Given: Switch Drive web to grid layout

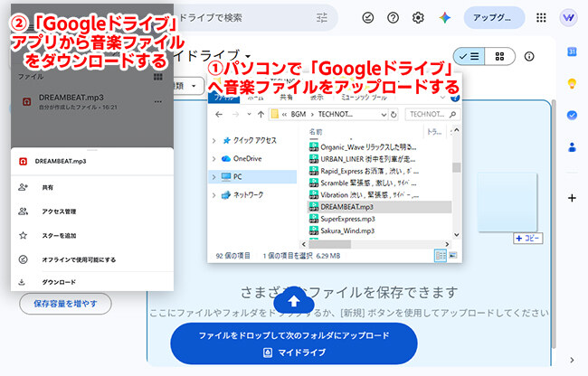Looking at the screenshot, I should [499, 57].
